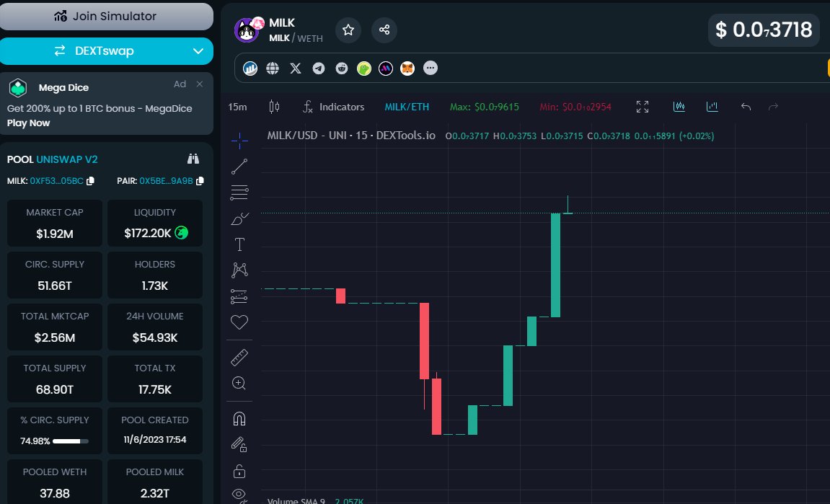Click the Market Cap $1.92M value
This screenshot has height=504, width=830.
[x=55, y=234]
